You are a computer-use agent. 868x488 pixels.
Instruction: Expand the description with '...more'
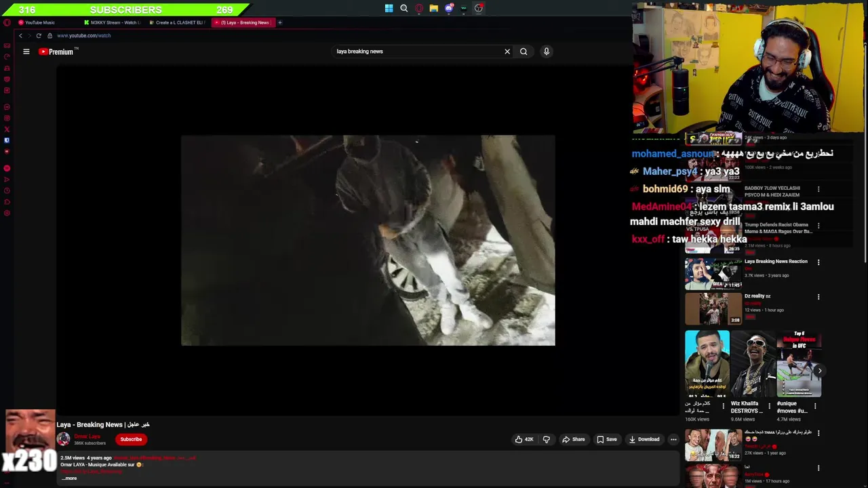(x=69, y=479)
